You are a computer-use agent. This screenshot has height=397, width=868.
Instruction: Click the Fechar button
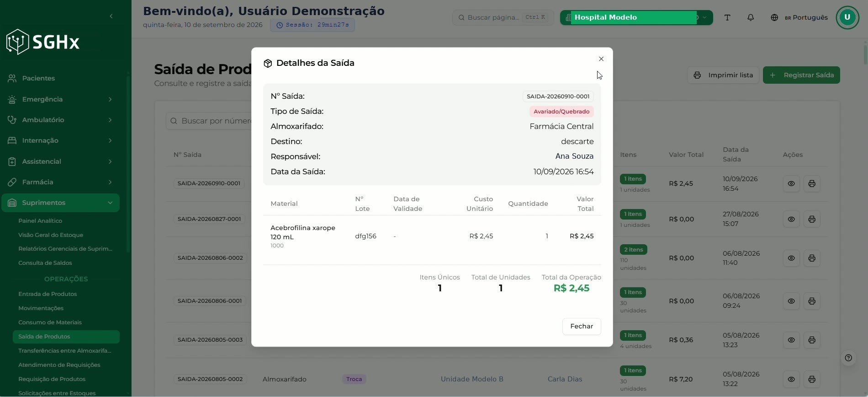(x=582, y=327)
